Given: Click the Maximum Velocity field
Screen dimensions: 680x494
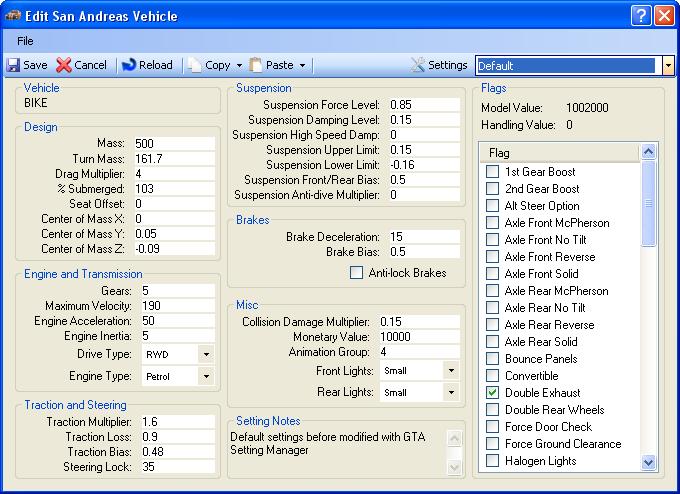Looking at the screenshot, I should [x=178, y=306].
